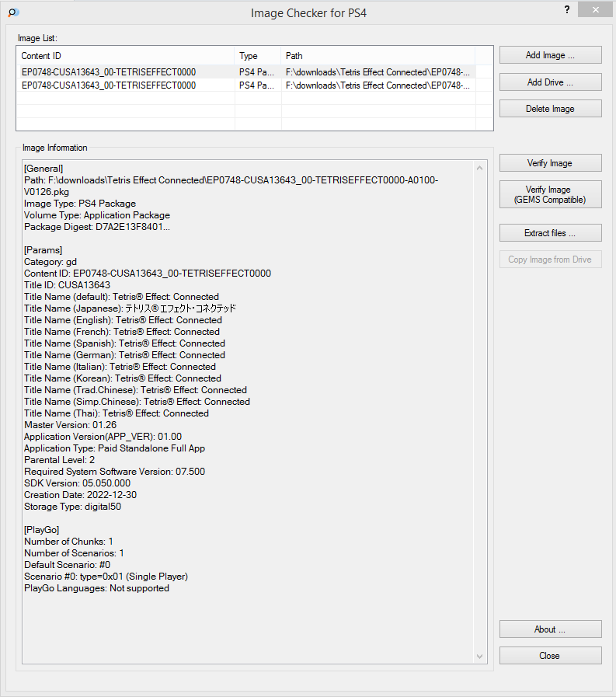Click the Creation Date: 2022-12-30 line

(81, 495)
